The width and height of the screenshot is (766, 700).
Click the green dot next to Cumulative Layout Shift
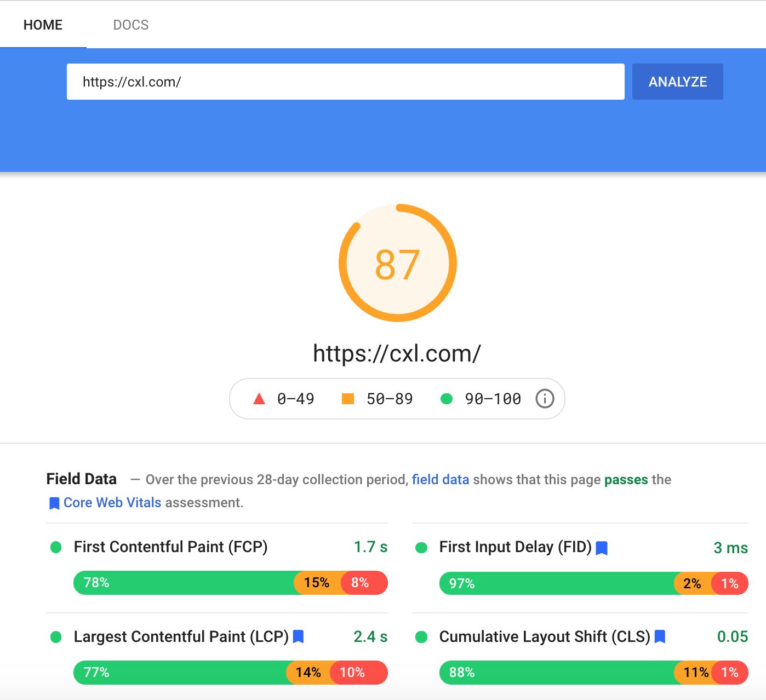click(x=421, y=637)
